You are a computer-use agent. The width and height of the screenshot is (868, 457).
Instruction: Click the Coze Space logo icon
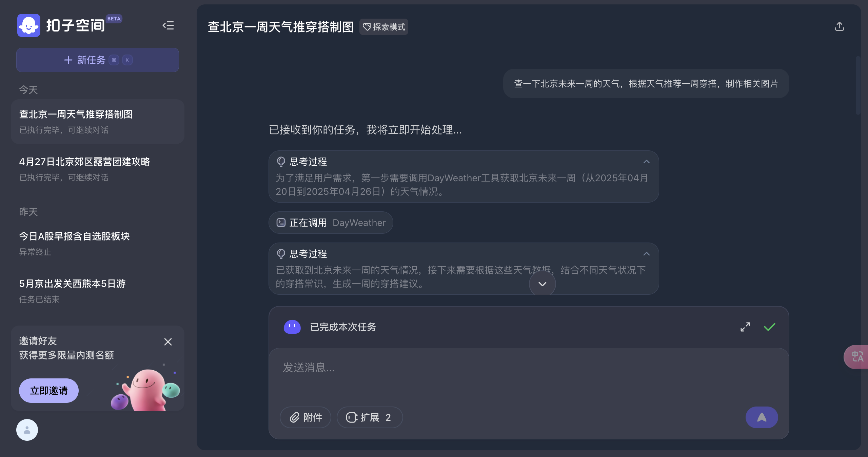pos(29,25)
